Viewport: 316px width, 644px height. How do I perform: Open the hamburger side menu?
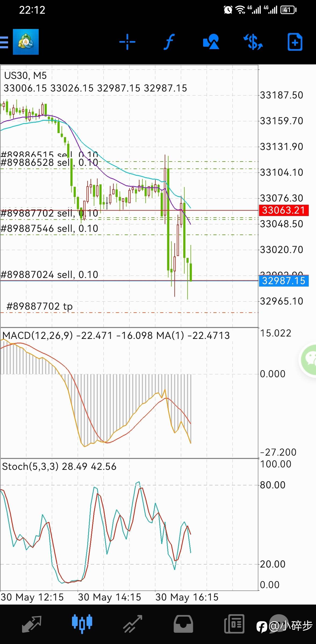pyautogui.click(x=4, y=42)
